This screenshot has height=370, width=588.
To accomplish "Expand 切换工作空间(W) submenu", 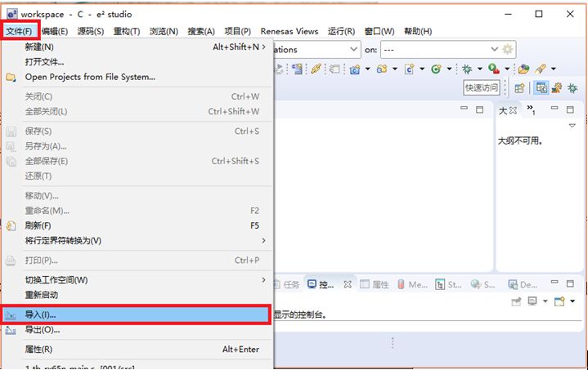I will pos(137,280).
